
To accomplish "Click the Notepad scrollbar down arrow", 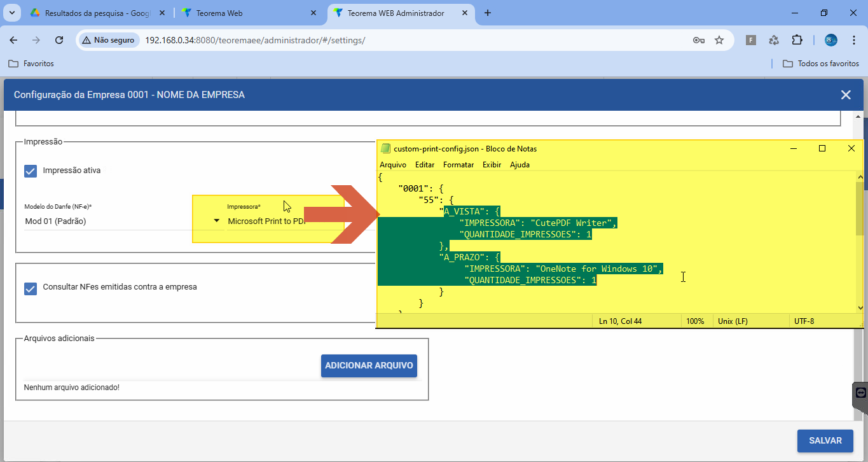I will [x=860, y=307].
